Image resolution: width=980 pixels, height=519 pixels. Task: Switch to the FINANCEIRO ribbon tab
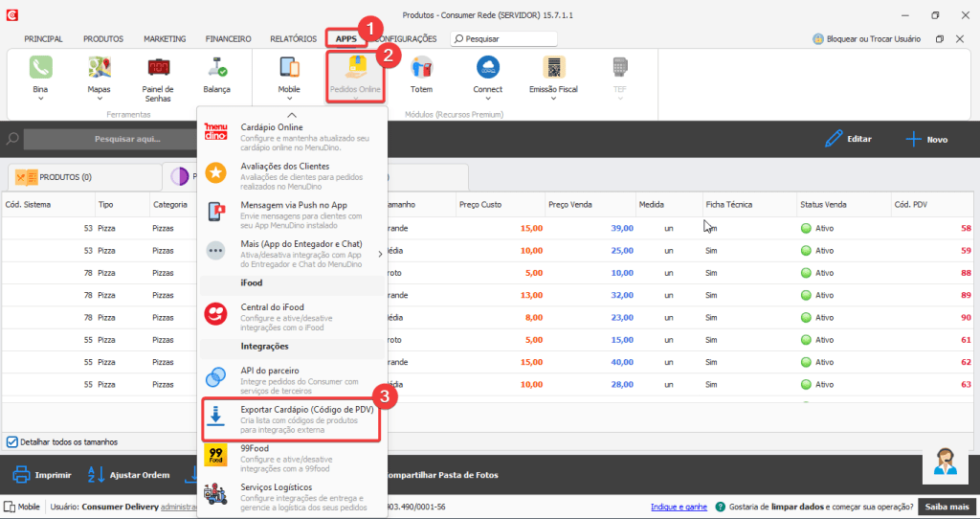pos(228,39)
